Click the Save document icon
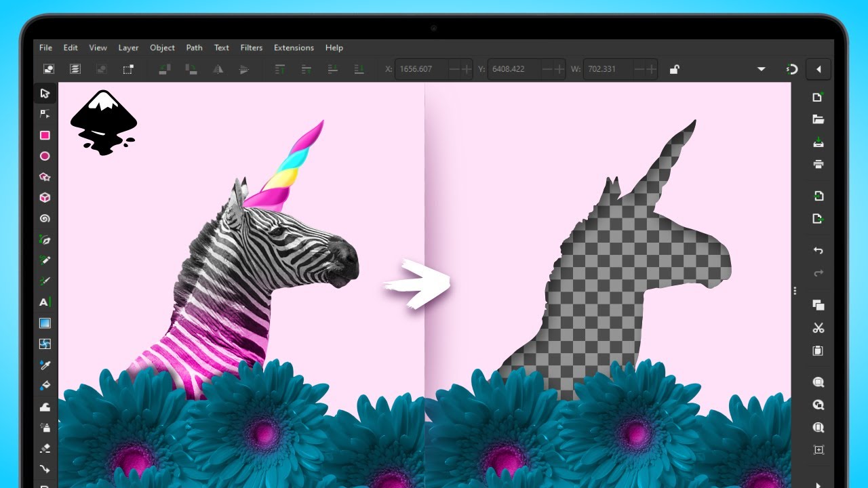Screen dimensions: 868x488 pyautogui.click(x=818, y=142)
